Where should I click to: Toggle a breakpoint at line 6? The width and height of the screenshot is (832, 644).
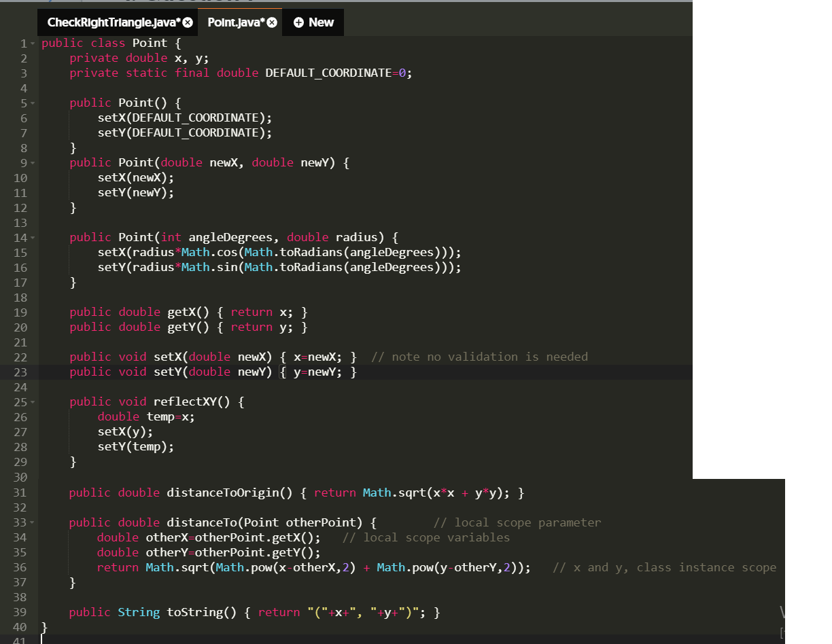point(23,118)
